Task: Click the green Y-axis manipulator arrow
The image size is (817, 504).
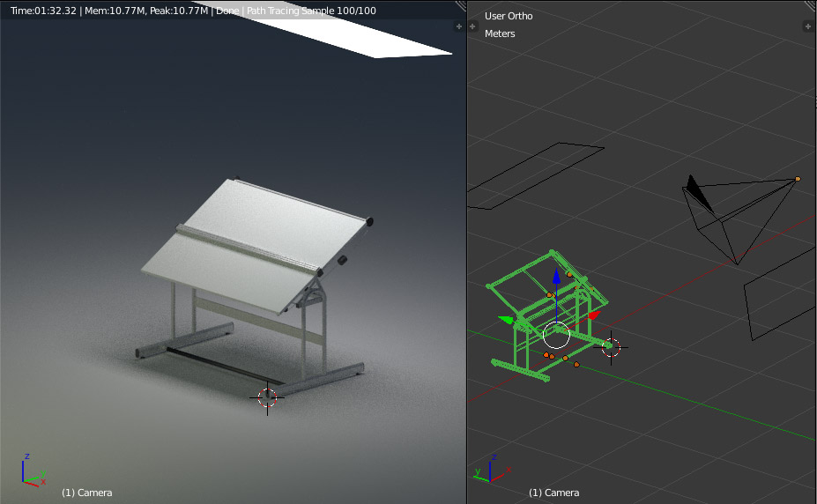Action: [x=505, y=319]
